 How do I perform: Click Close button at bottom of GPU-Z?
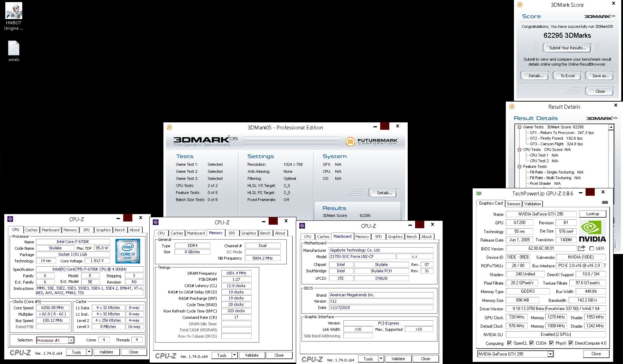pos(596,354)
